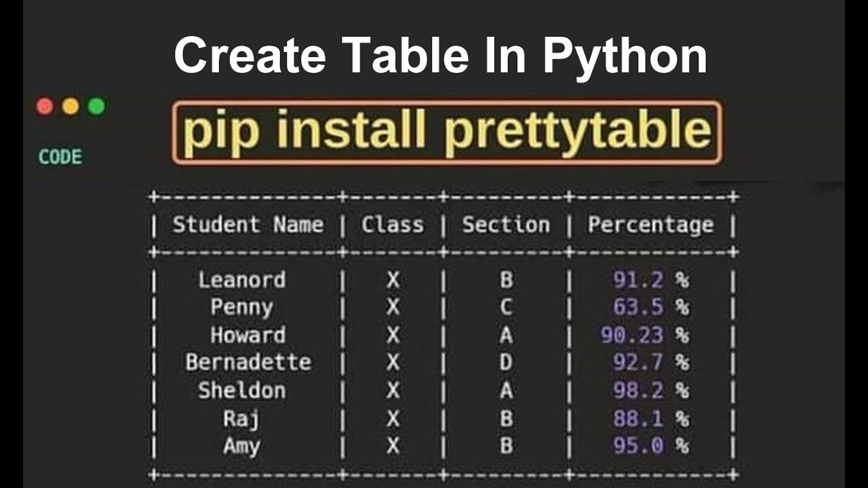This screenshot has height=488, width=868.
Task: Select the 98.2 % percentage value
Action: click(x=650, y=390)
